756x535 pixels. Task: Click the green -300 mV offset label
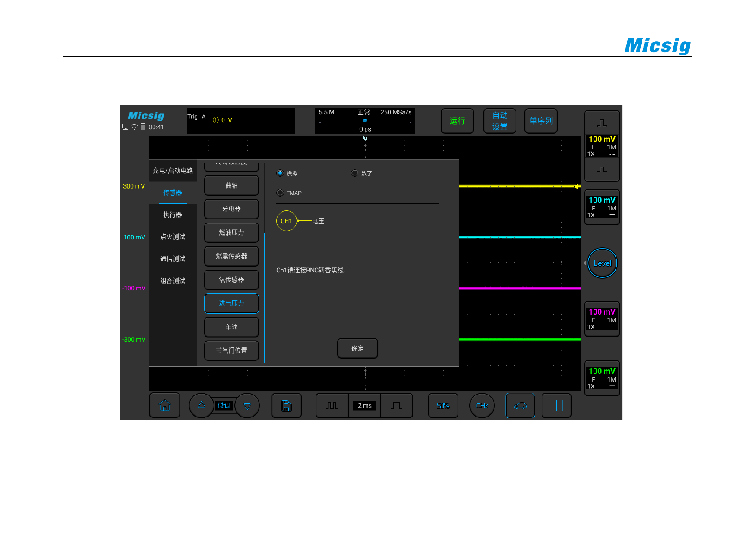click(134, 340)
